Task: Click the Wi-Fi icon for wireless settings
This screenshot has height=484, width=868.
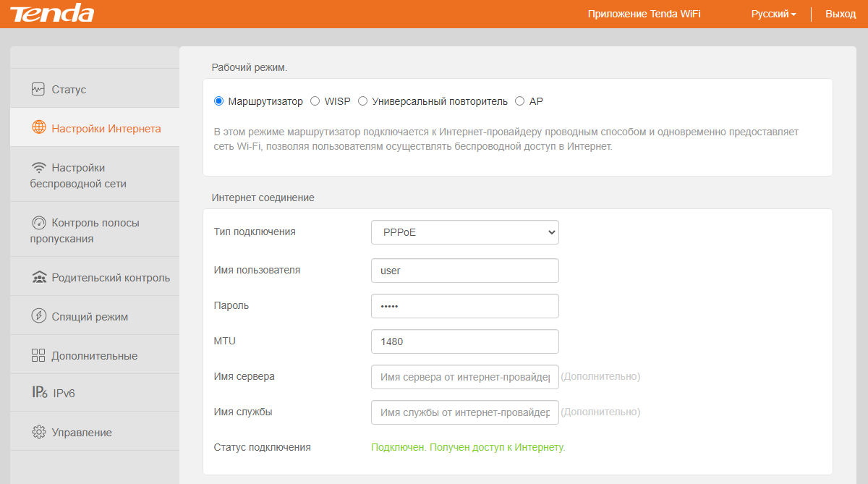Action: (39, 167)
